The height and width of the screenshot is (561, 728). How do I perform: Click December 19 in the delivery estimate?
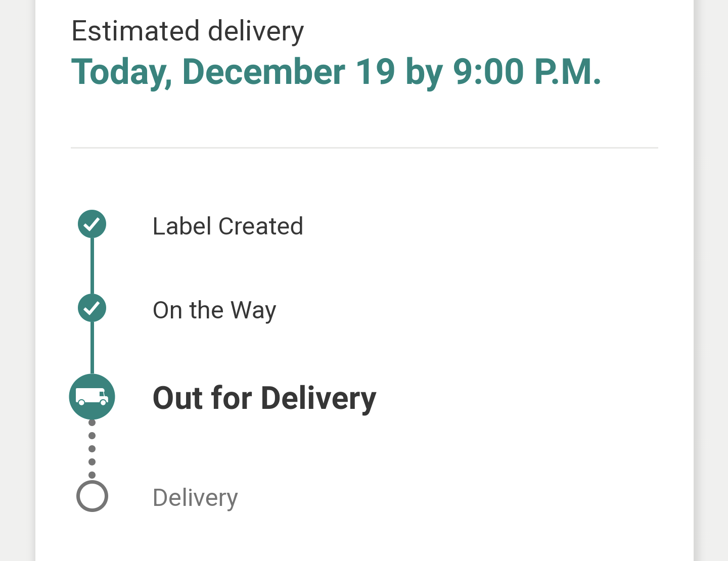(289, 71)
